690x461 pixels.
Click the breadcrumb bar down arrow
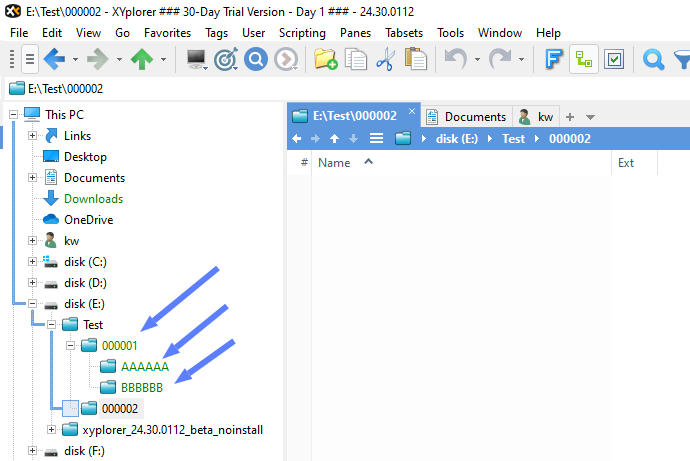(x=353, y=139)
